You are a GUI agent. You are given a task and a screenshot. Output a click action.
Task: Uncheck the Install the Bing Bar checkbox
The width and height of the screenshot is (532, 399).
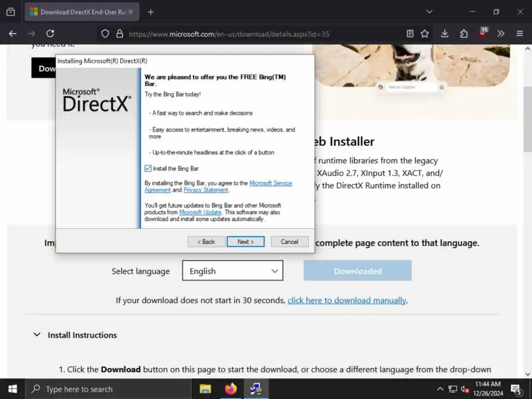[148, 168]
